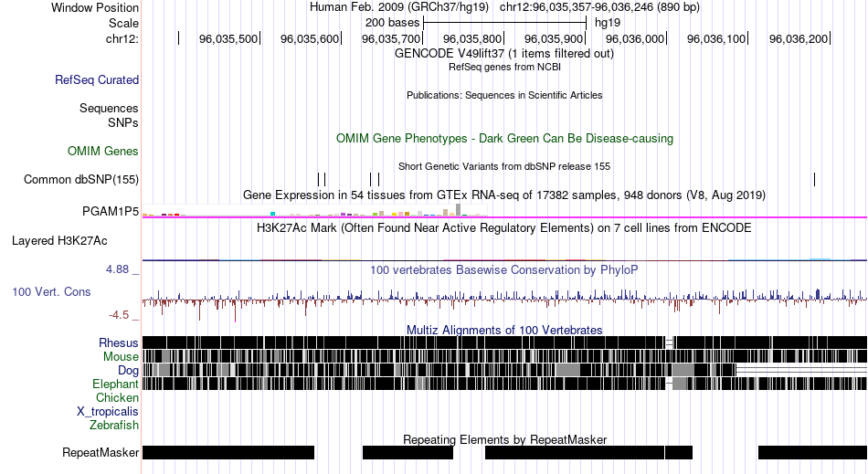Image resolution: width=868 pixels, height=474 pixels.
Task: Click the Dog alignment gap lines at right end
Action: [801, 370]
